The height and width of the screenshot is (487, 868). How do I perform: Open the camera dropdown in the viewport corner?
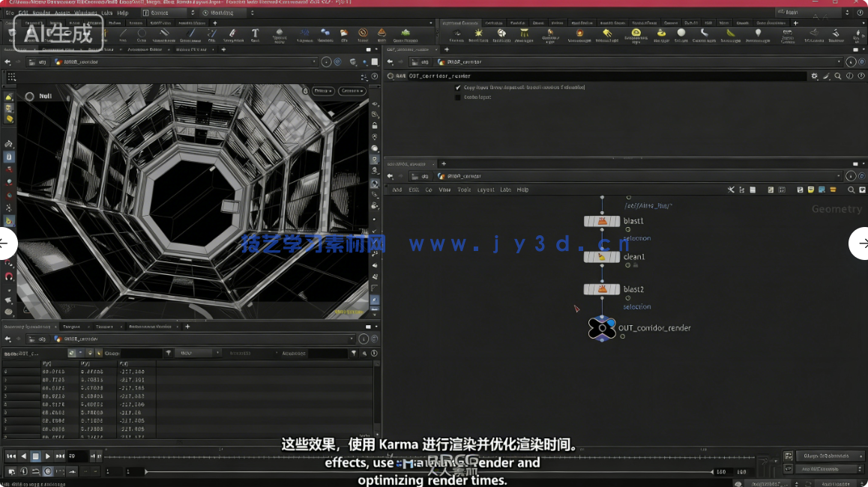pos(352,91)
